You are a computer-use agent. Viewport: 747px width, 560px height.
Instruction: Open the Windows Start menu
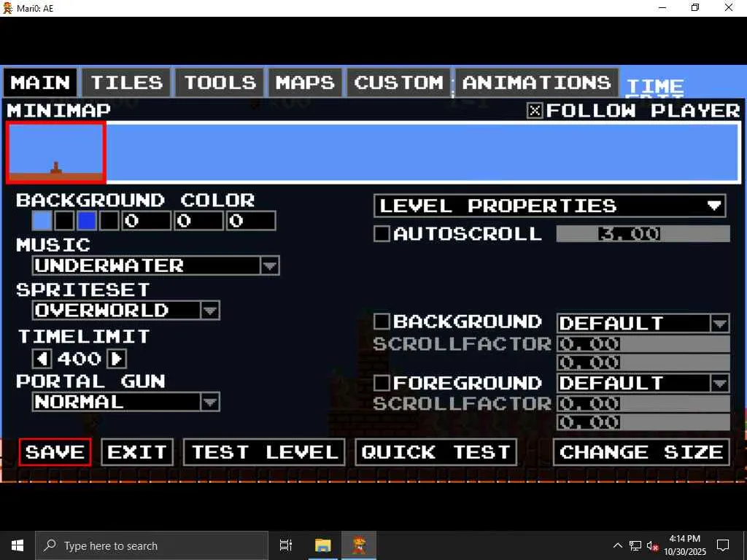pyautogui.click(x=18, y=545)
